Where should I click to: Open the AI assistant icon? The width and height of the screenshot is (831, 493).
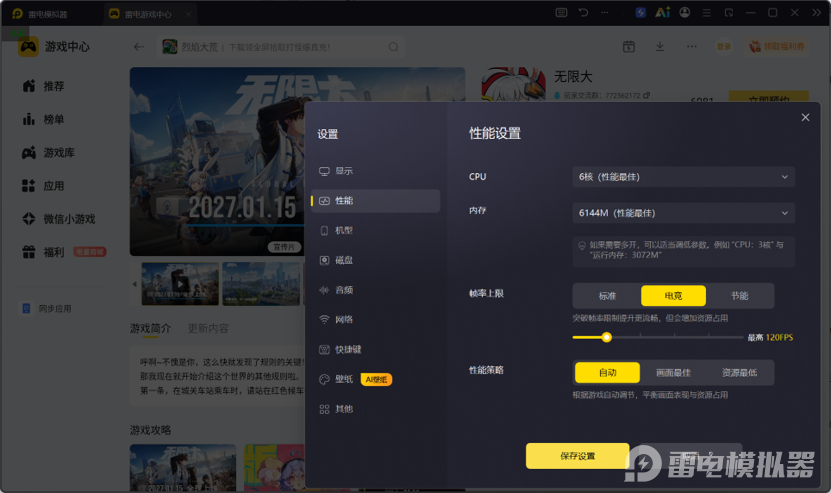point(662,13)
